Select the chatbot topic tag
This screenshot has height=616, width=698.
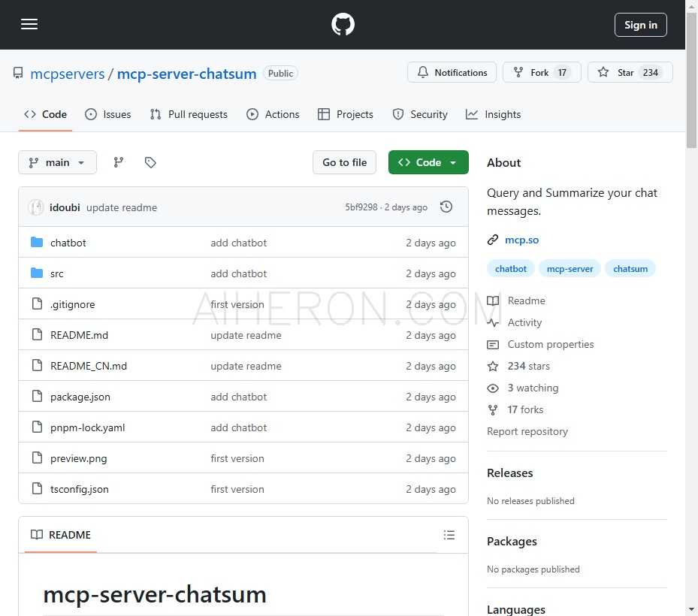click(x=511, y=269)
